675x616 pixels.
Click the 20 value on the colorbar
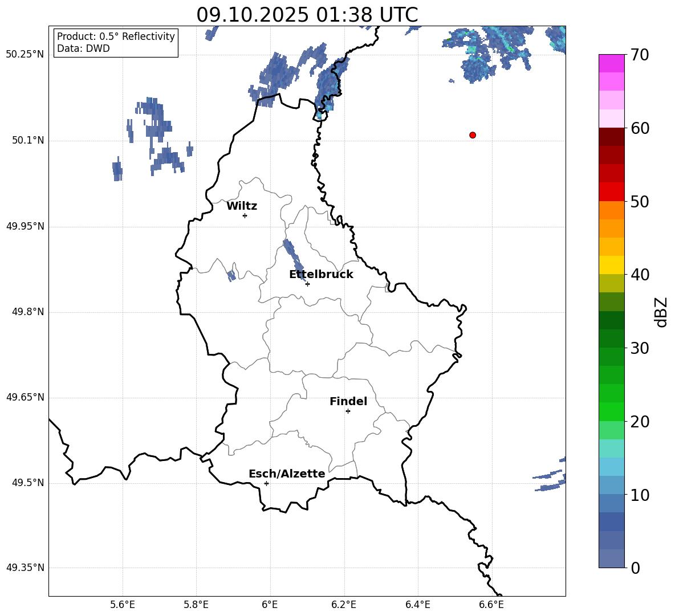click(x=639, y=422)
